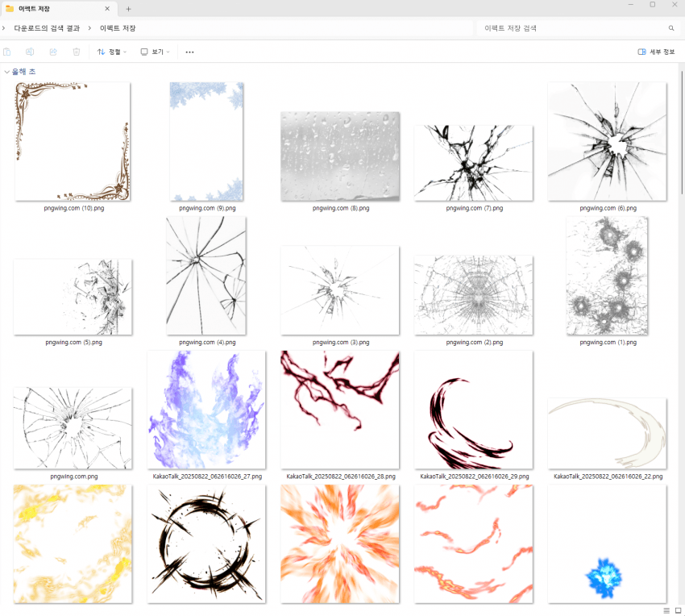The image size is (685, 616).
Task: Select the pngwing.com (10).png thumbnail
Action: pyautogui.click(x=73, y=141)
